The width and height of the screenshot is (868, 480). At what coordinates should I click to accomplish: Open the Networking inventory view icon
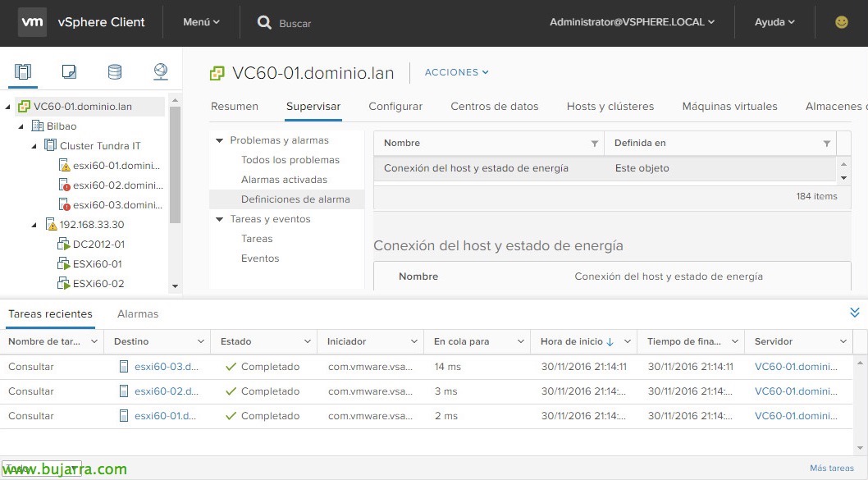point(161,72)
